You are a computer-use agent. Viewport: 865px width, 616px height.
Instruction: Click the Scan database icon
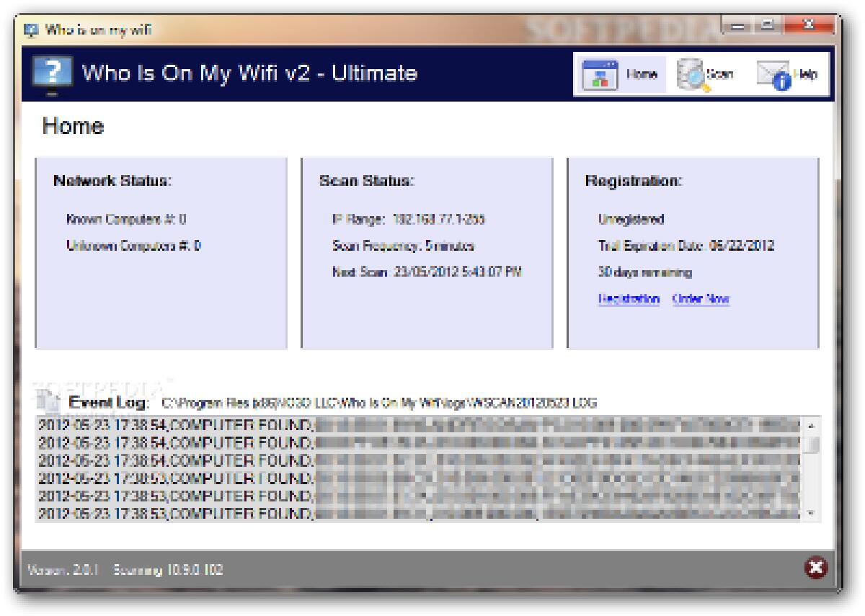pyautogui.click(x=690, y=73)
